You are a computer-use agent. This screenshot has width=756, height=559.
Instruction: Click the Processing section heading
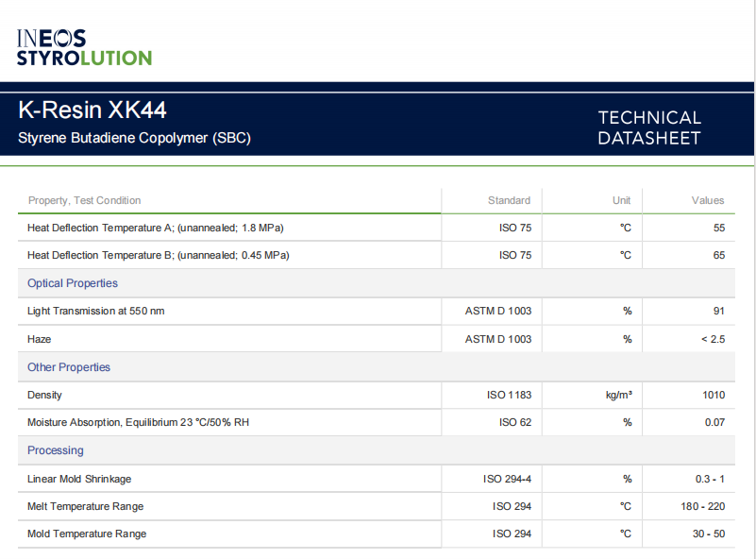(56, 450)
